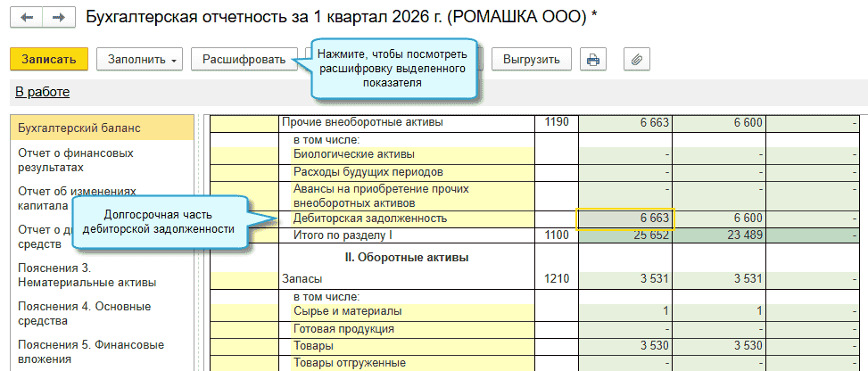This screenshot has width=868, height=371.
Task: Click the paperclip attachments icon
Action: (636, 60)
